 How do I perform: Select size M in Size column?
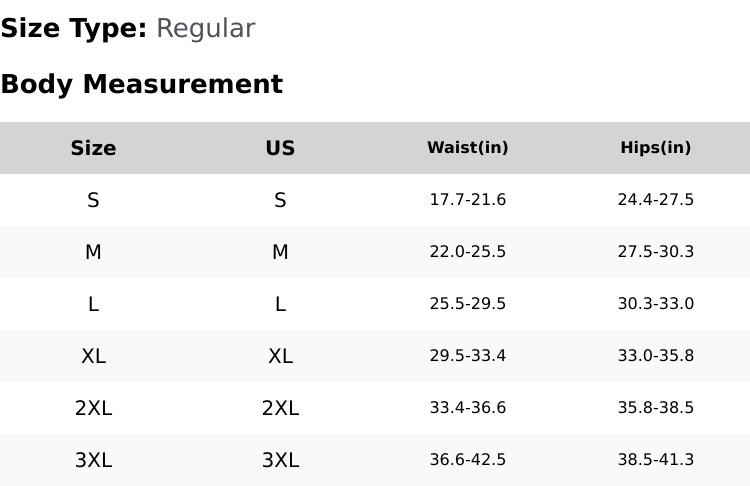tap(93, 252)
